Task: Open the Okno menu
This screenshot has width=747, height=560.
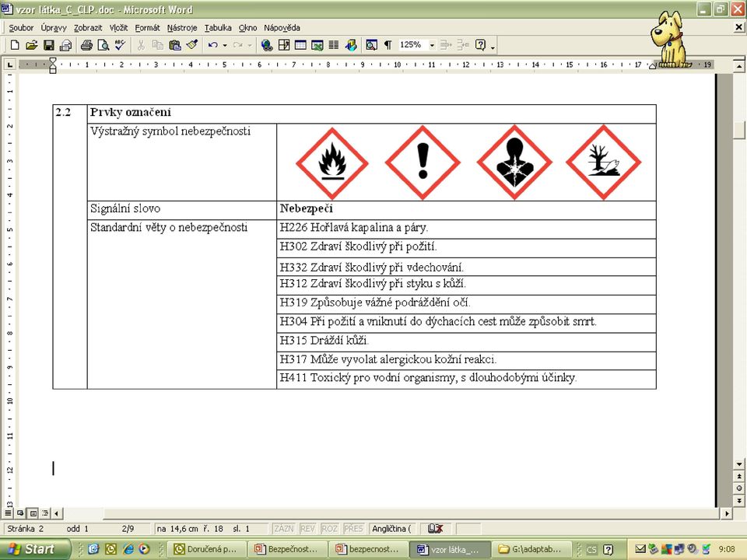Action: coord(247,28)
